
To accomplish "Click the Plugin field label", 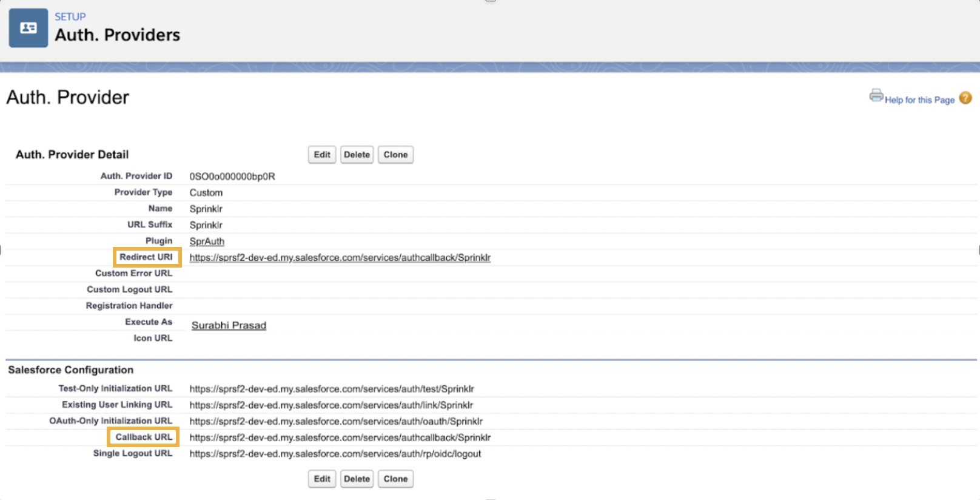I will (159, 241).
